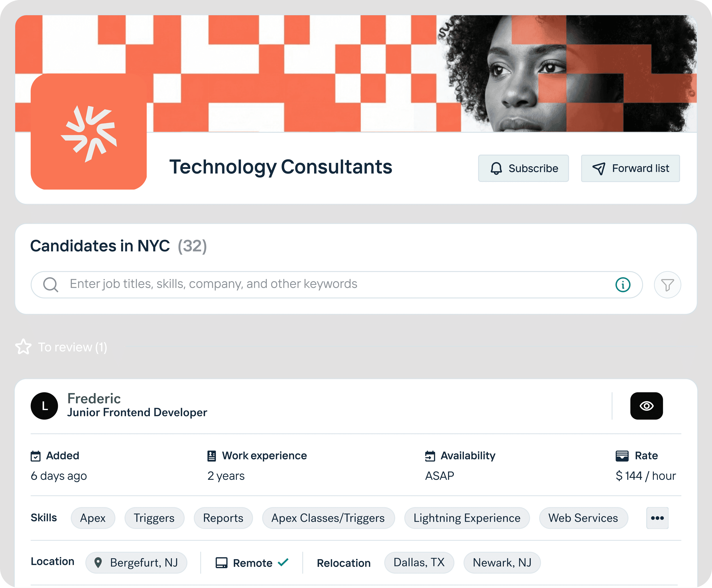The image size is (712, 588).
Task: Open the search info tooltip icon
Action: tap(623, 284)
